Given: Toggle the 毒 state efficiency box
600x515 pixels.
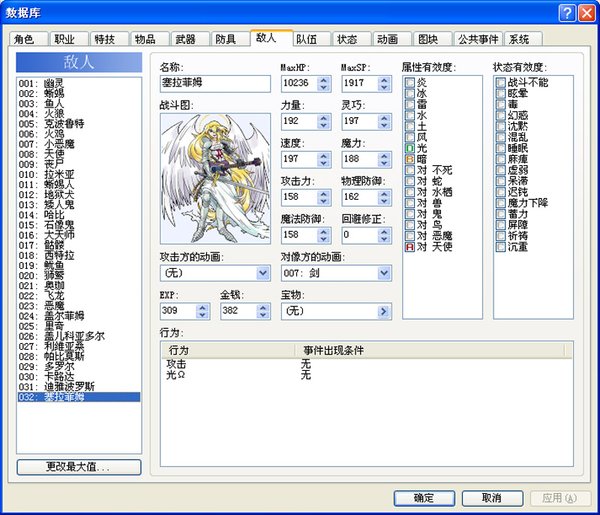Looking at the screenshot, I should (500, 104).
